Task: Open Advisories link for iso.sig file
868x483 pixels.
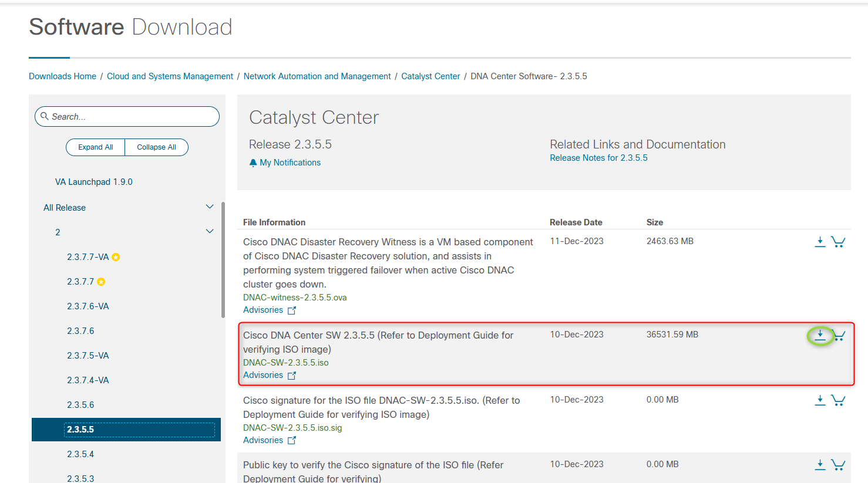Action: (263, 440)
